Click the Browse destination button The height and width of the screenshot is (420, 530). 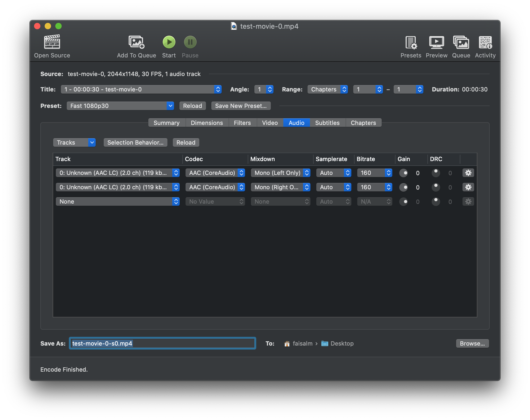coord(472,343)
